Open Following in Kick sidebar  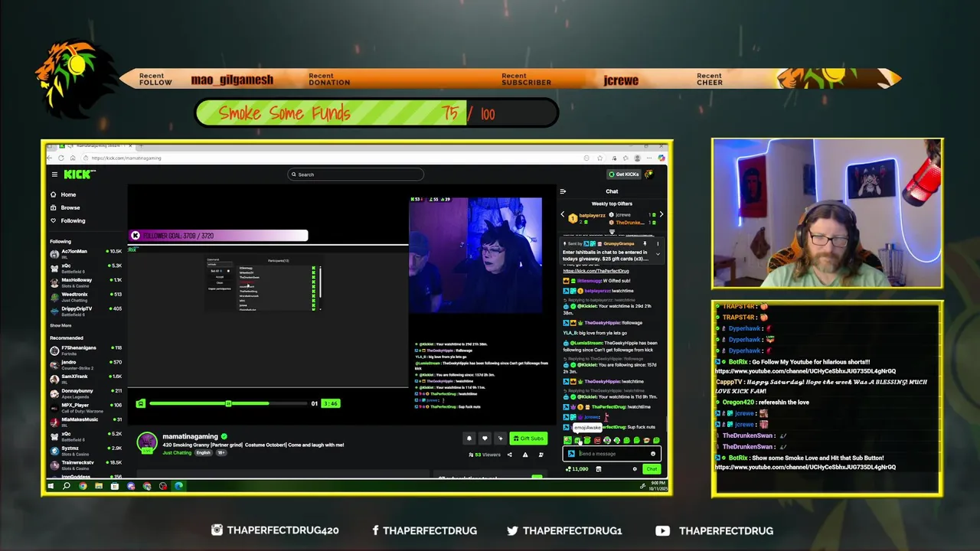[67, 220]
